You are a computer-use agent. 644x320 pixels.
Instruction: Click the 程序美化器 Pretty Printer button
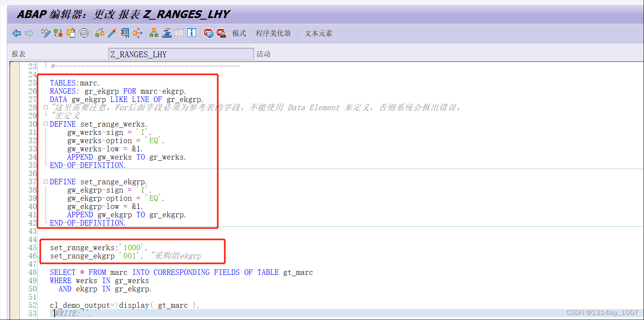[273, 33]
